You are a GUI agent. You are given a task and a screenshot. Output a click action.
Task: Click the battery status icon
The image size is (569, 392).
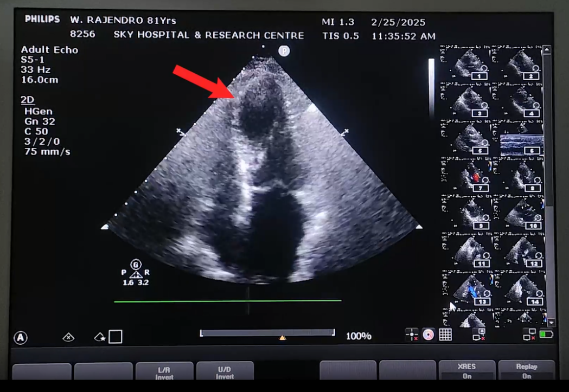click(546, 335)
